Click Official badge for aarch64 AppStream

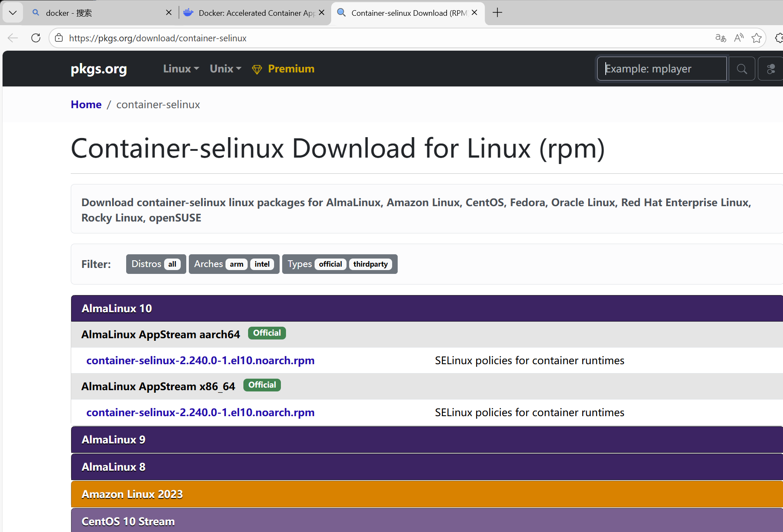(x=267, y=333)
